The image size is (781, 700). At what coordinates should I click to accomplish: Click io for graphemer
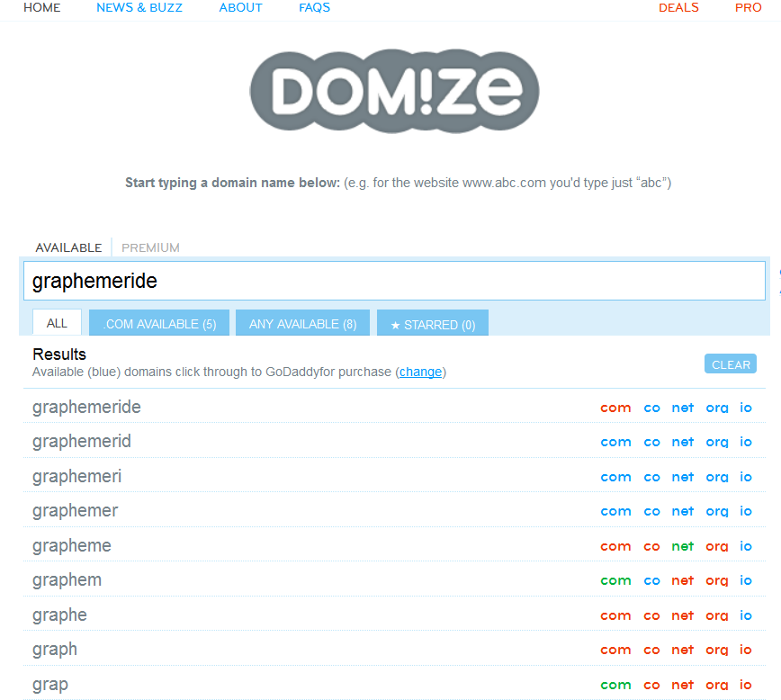(746, 511)
